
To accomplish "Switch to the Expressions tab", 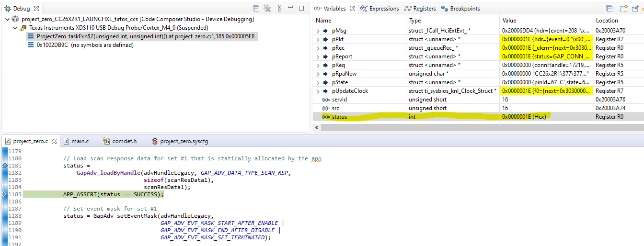I will point(379,9).
